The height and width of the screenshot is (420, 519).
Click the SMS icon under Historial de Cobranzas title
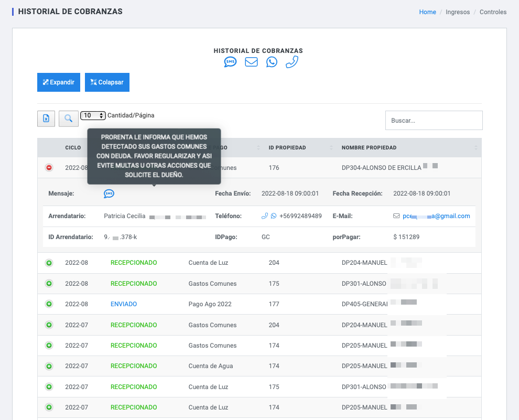[230, 62]
